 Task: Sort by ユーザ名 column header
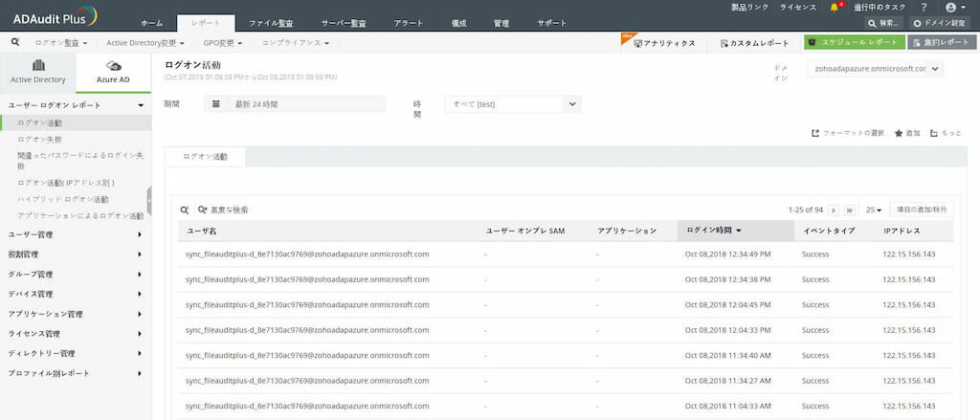point(201,232)
